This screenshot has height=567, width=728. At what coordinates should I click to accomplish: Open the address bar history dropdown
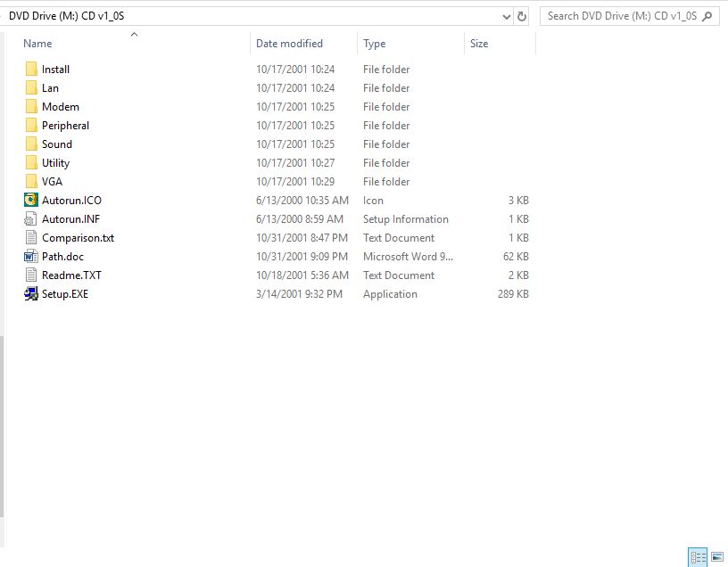pyautogui.click(x=507, y=16)
